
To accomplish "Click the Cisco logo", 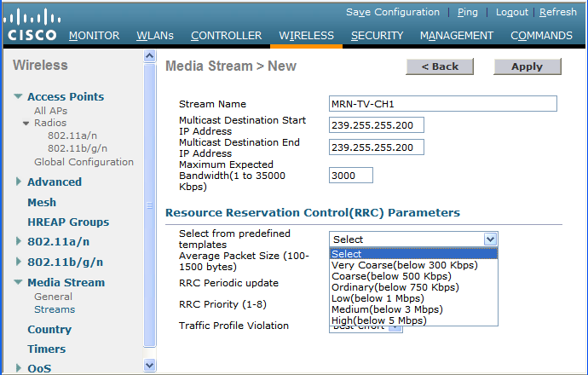I will click(x=32, y=24).
